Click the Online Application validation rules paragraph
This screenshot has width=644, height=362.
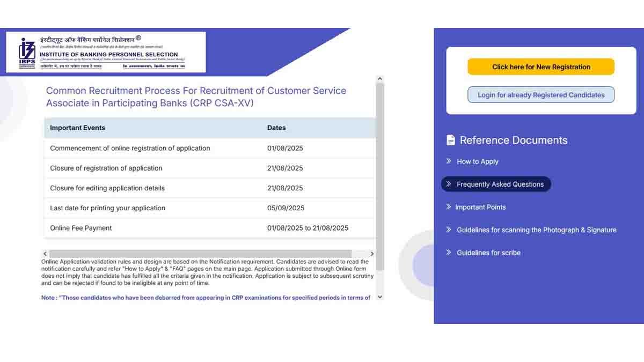click(208, 272)
